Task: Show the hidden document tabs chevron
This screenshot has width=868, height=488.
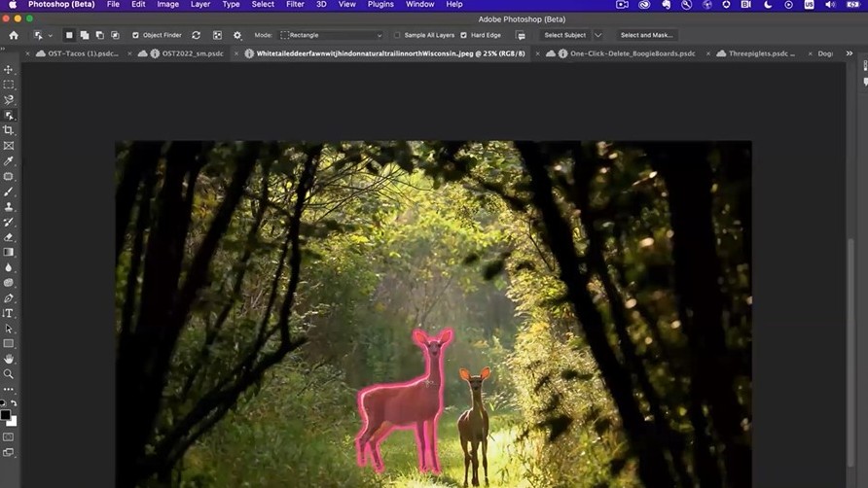Action: click(850, 53)
